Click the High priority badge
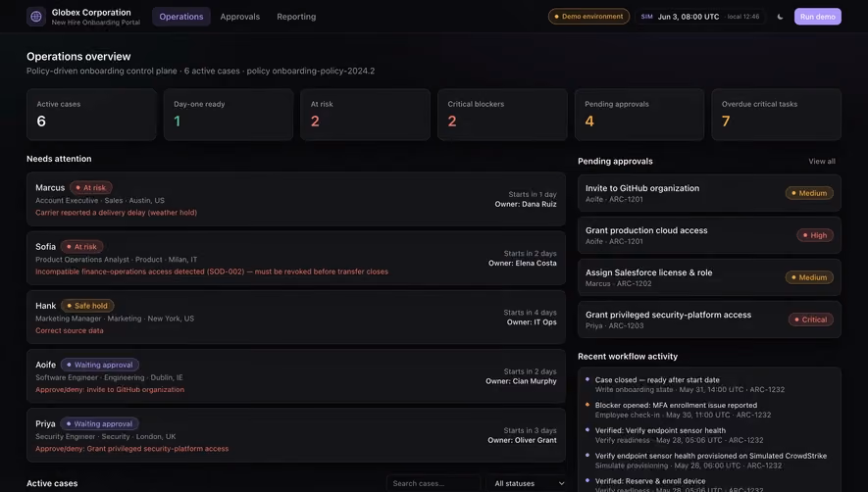Image resolution: width=868 pixels, height=492 pixels. (x=815, y=235)
